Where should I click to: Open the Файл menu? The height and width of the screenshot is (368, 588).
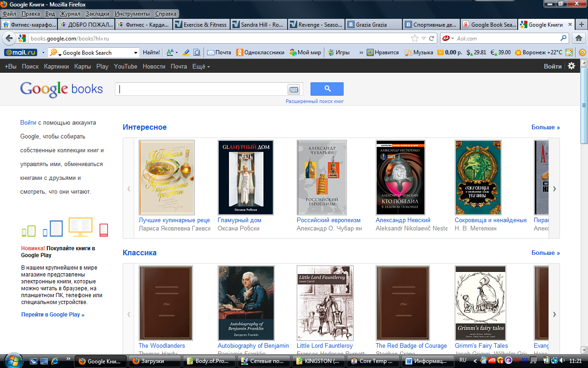click(x=10, y=14)
